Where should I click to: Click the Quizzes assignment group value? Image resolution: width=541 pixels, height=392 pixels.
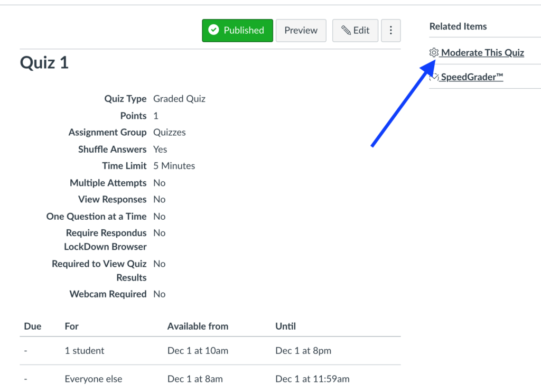click(170, 132)
